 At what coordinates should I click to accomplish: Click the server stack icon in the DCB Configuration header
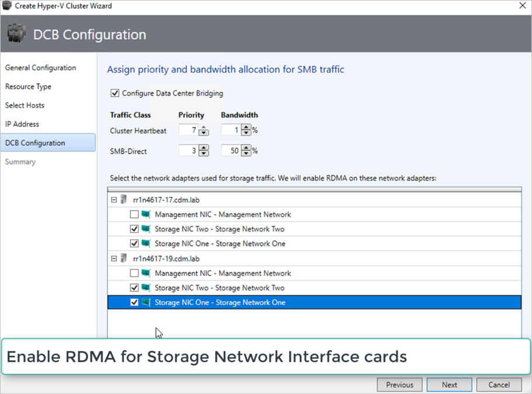pos(16,34)
